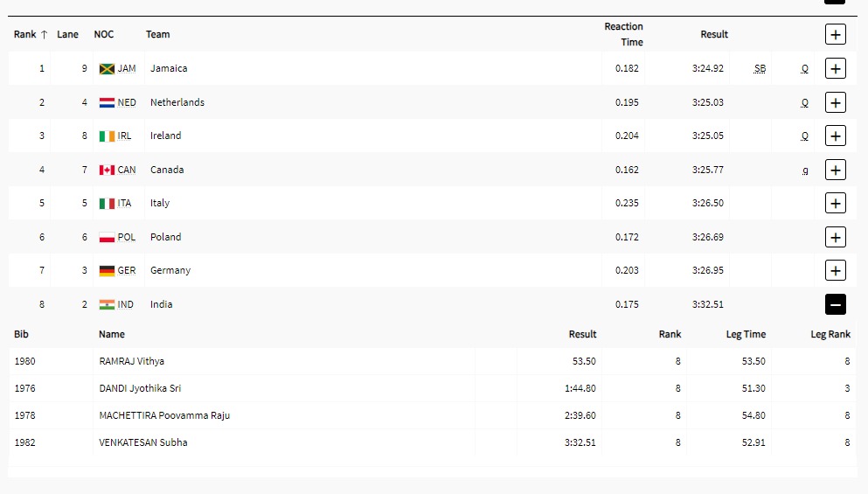
Task: Click the SB abbreviation for Jamaica
Action: (760, 68)
